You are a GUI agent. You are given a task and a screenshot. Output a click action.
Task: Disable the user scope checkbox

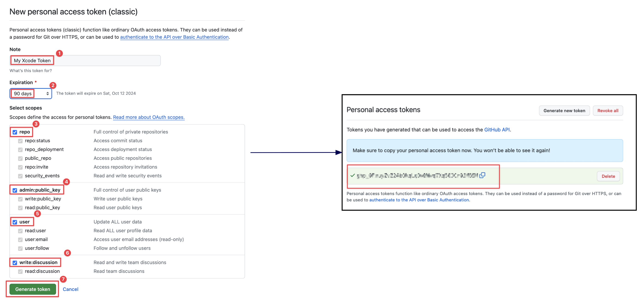click(15, 222)
